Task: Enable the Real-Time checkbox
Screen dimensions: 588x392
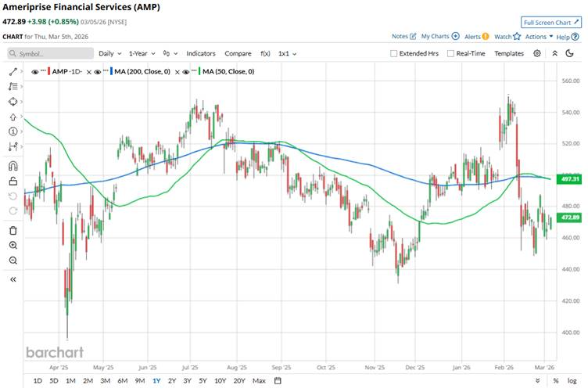Action: 450,53
